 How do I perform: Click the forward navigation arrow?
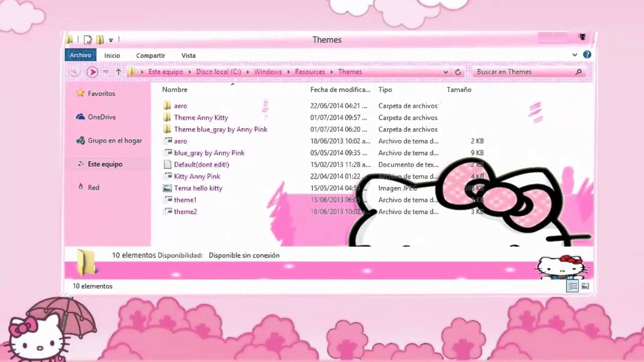(x=92, y=72)
